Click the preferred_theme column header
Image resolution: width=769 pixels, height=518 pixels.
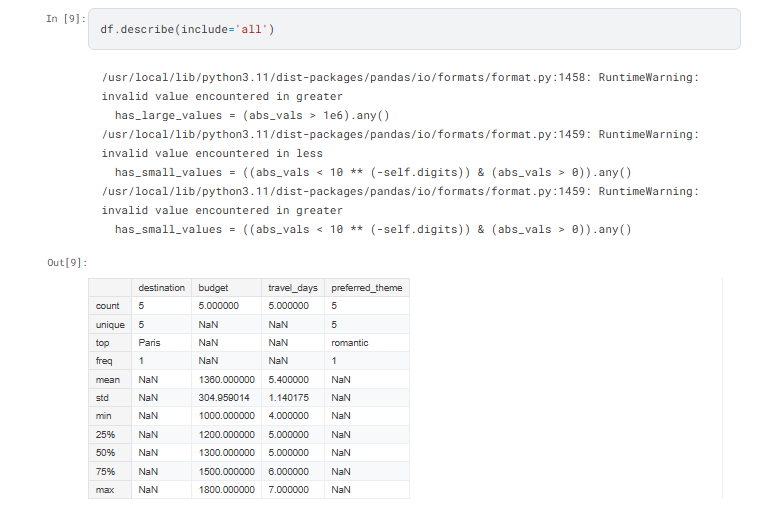point(366,287)
